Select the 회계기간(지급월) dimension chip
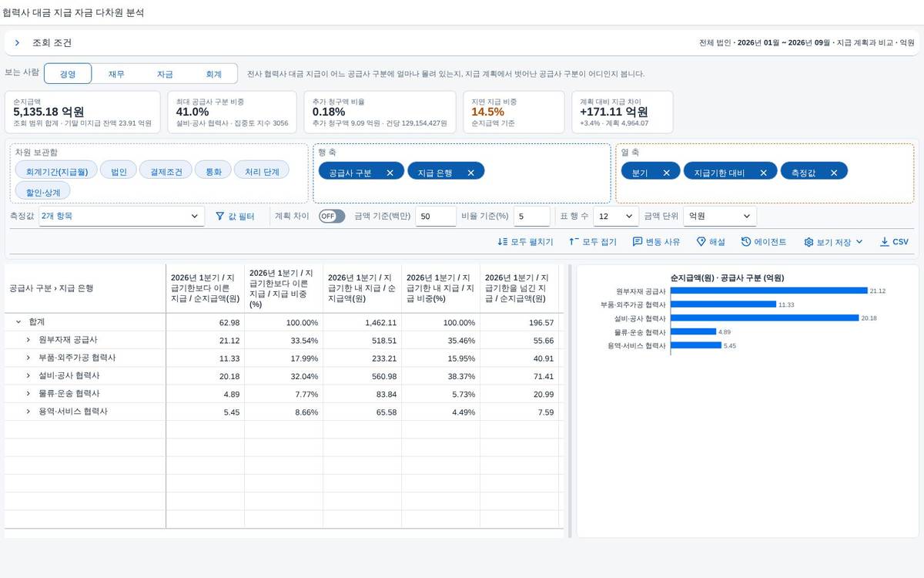Image resolution: width=924 pixels, height=578 pixels. [56, 172]
